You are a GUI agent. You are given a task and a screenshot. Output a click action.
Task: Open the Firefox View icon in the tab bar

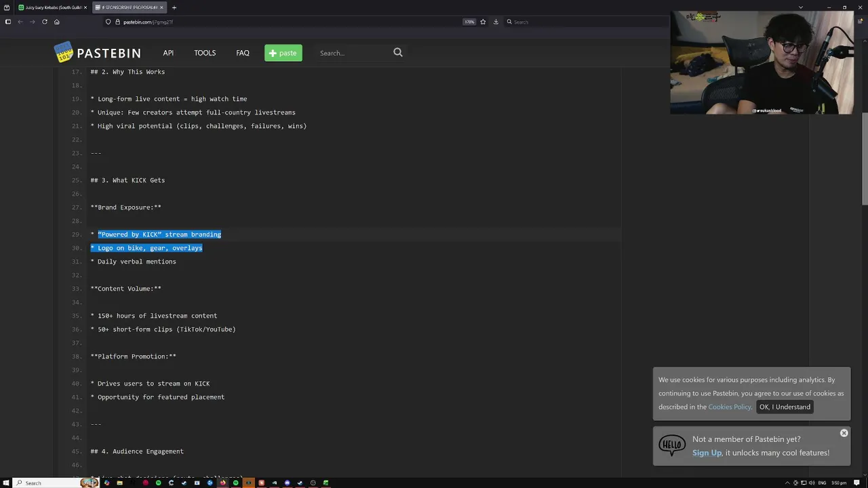click(x=7, y=7)
